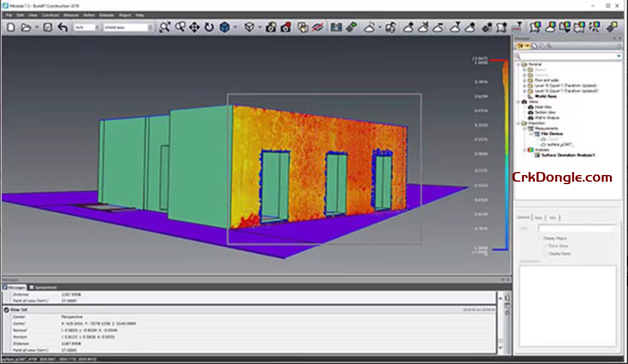Click the New file icon
Viewport: 628px width, 364px height.
point(11,27)
